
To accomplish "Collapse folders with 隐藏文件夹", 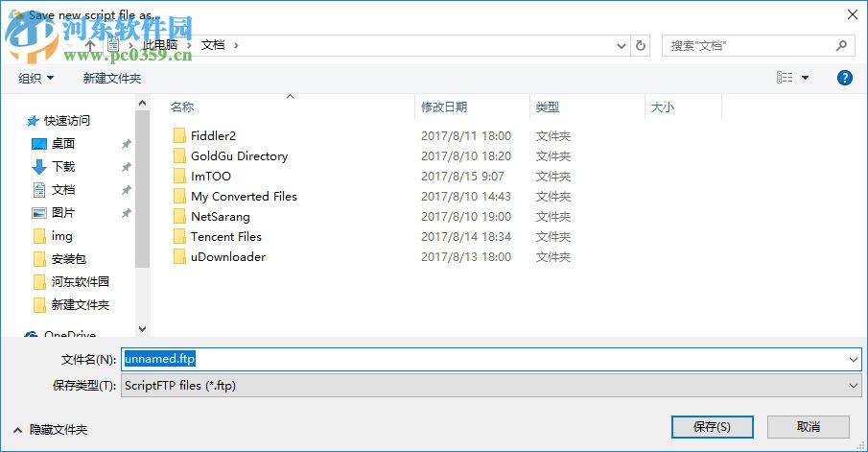I will (51, 430).
